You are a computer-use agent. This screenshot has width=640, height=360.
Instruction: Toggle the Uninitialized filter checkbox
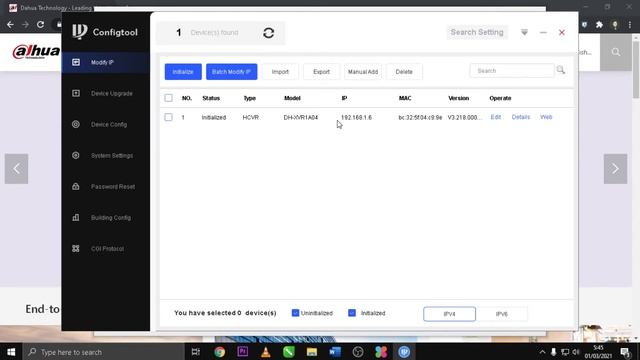click(x=295, y=313)
